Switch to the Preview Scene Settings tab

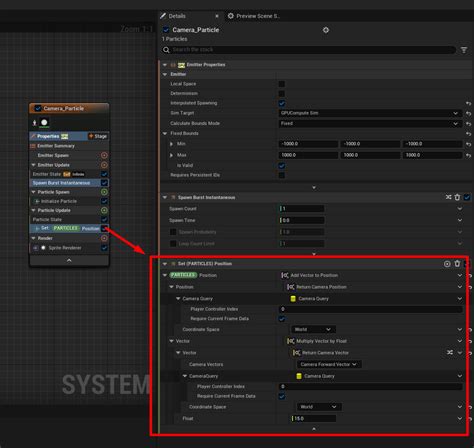coord(254,16)
